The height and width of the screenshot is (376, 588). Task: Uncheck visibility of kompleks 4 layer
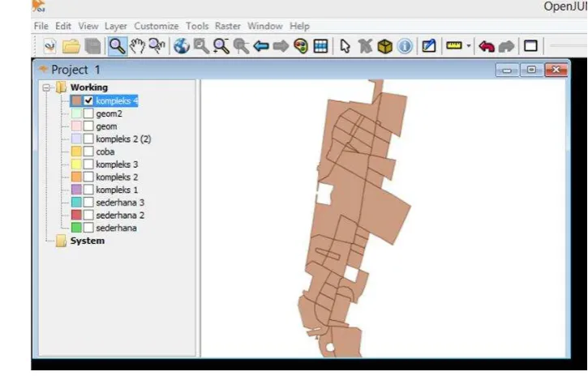point(88,100)
